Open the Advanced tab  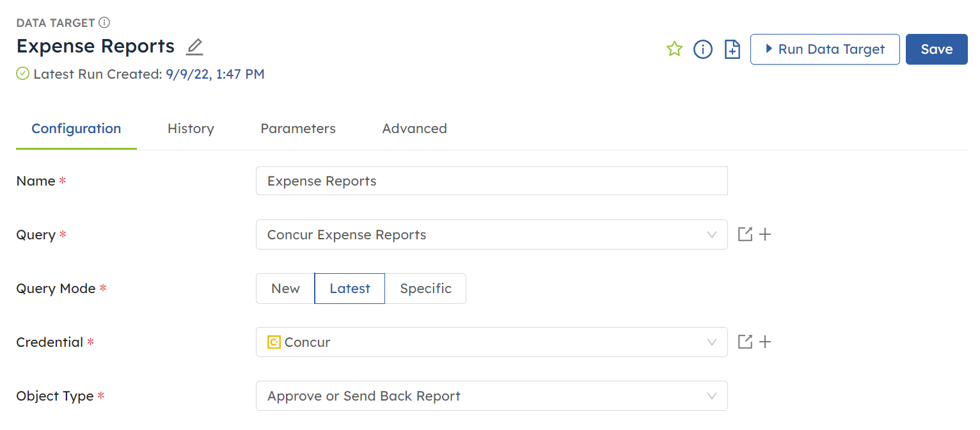coord(415,129)
